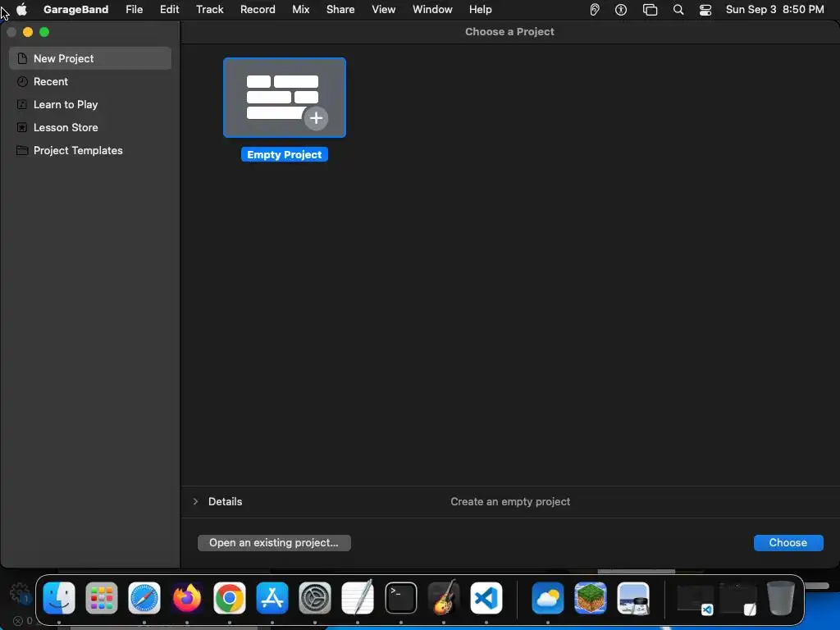Viewport: 840px width, 630px height.
Task: Click the green zoom window button
Action: (x=44, y=32)
